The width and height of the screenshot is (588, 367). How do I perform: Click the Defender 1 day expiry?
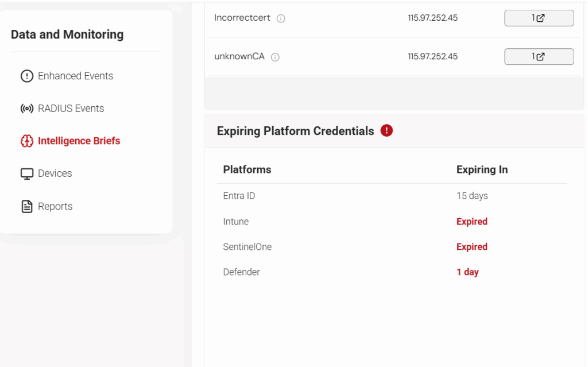point(467,272)
